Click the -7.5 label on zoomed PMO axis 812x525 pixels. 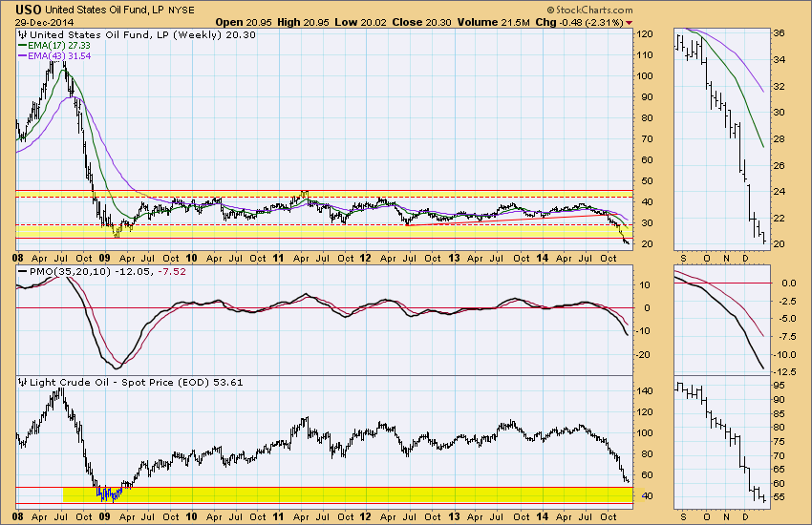click(x=788, y=337)
